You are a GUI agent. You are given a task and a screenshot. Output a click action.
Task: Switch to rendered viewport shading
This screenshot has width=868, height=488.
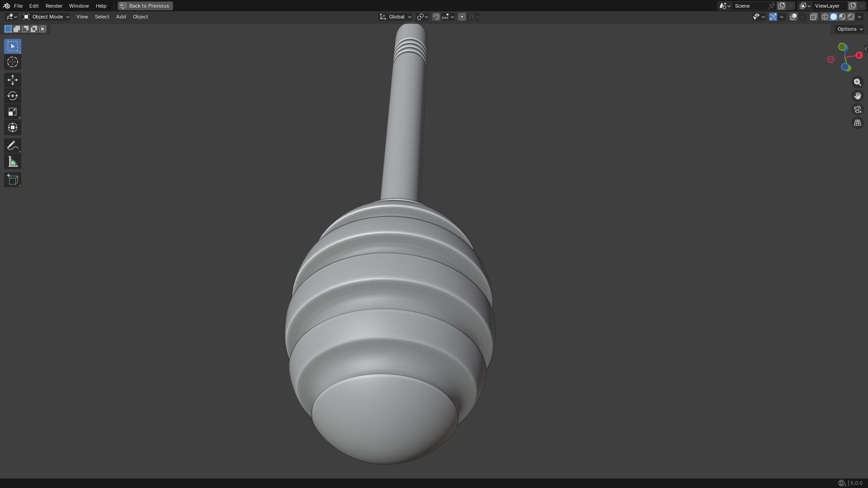(x=851, y=17)
